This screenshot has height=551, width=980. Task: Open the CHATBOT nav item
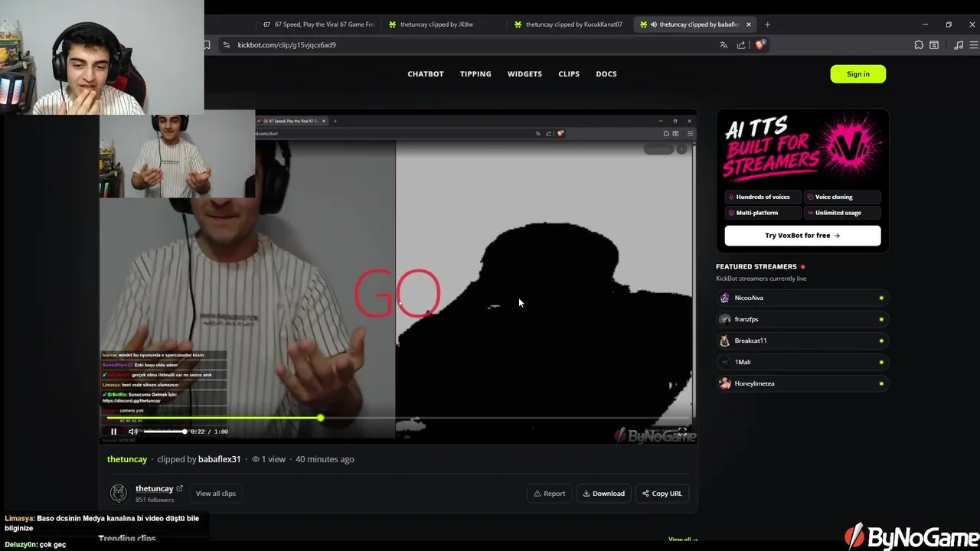click(x=426, y=74)
